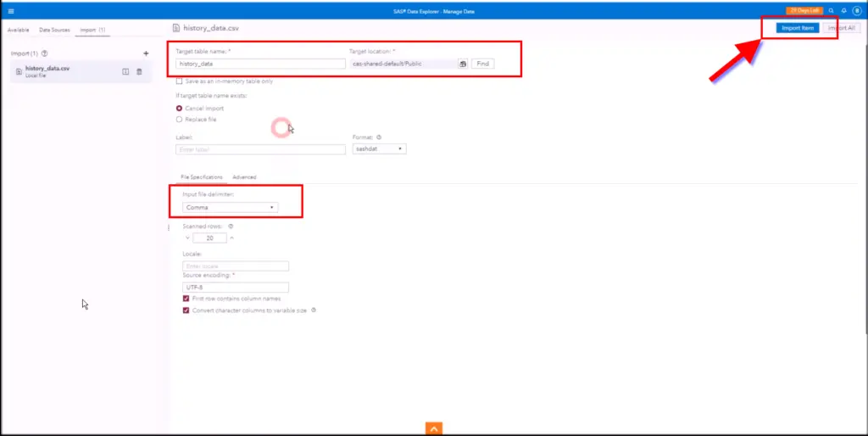Click the Target table name field
Screen dimensions: 868x436
[x=255, y=64]
